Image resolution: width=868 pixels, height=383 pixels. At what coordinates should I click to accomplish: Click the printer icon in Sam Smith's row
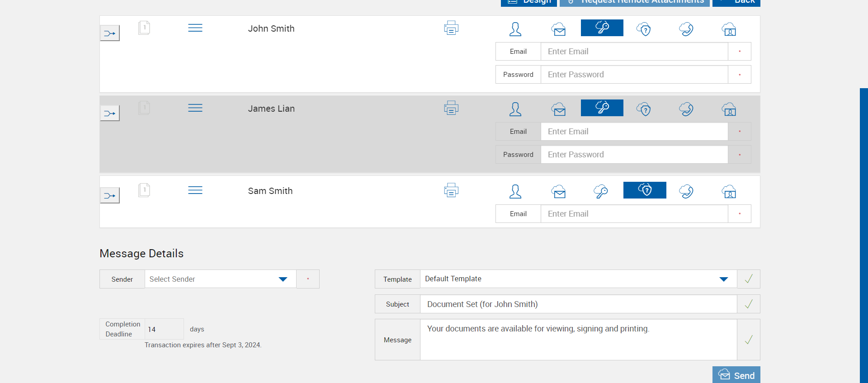tap(451, 190)
